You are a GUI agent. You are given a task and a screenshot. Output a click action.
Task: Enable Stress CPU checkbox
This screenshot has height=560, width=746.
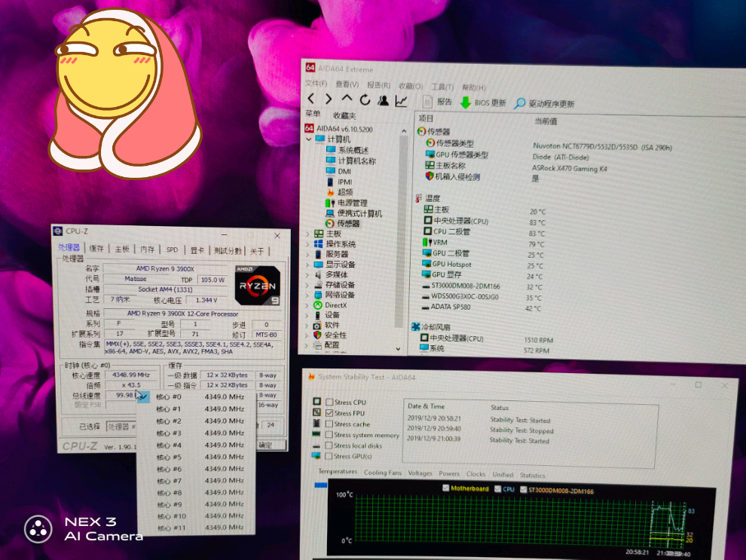pyautogui.click(x=329, y=402)
